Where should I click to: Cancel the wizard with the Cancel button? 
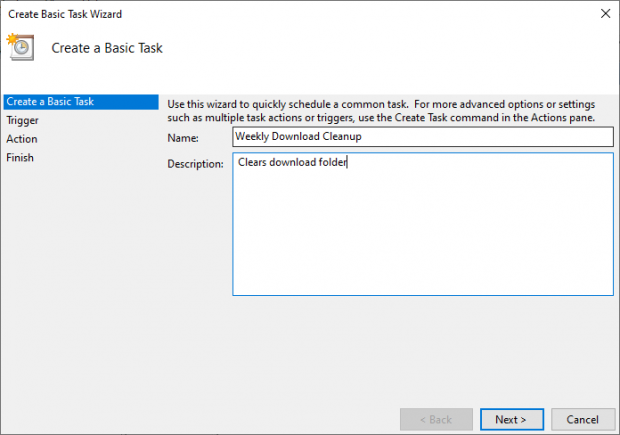pyautogui.click(x=582, y=419)
